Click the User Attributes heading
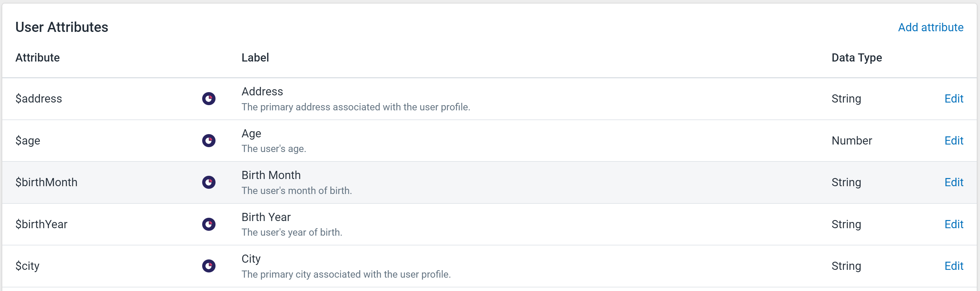Viewport: 980px width, 291px height. [x=62, y=27]
